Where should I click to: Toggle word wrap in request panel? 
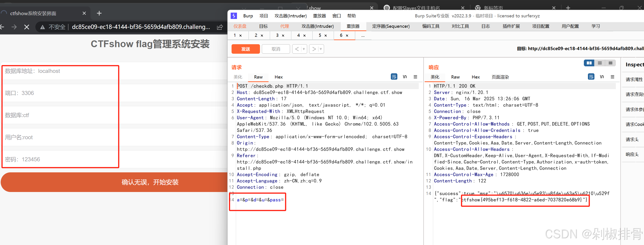coord(394,76)
